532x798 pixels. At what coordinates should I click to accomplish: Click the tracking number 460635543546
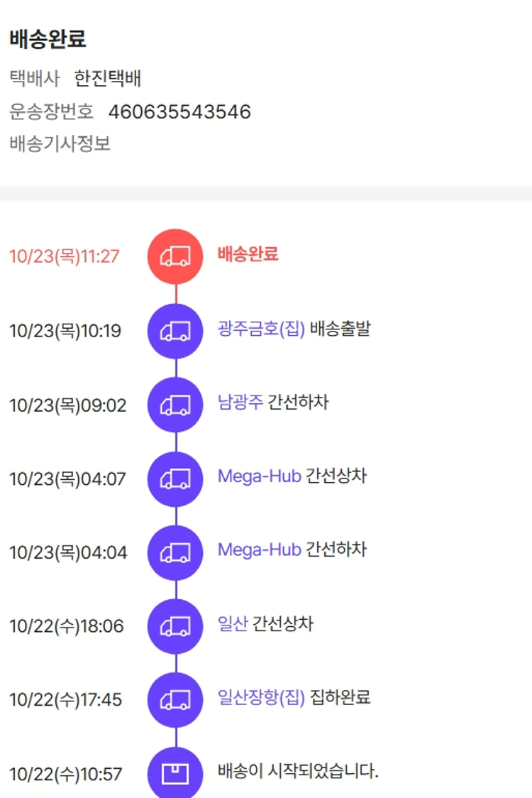tap(179, 112)
